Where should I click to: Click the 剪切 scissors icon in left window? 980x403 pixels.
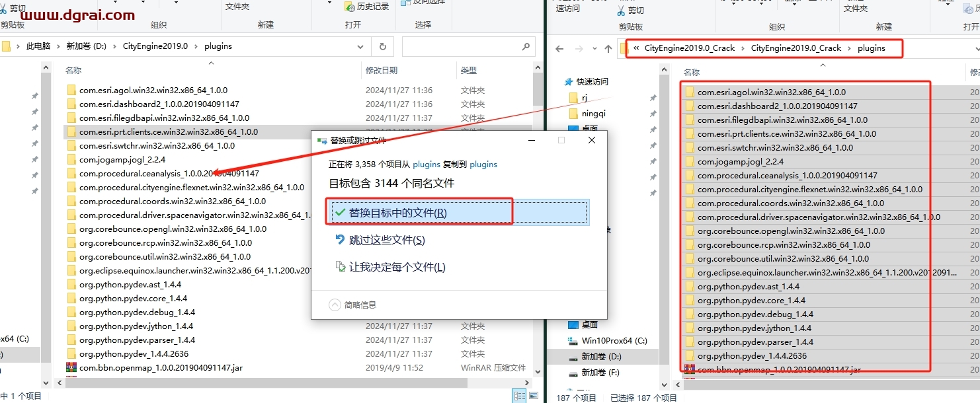[4, 9]
